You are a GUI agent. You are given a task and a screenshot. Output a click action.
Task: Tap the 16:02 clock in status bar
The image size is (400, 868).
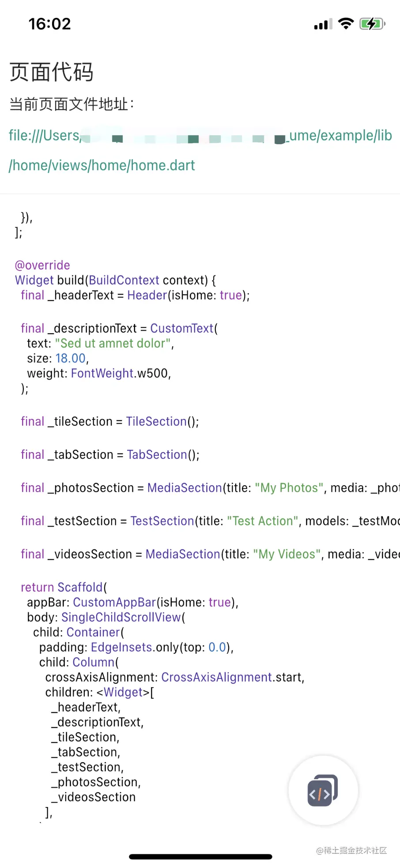pos(49,24)
